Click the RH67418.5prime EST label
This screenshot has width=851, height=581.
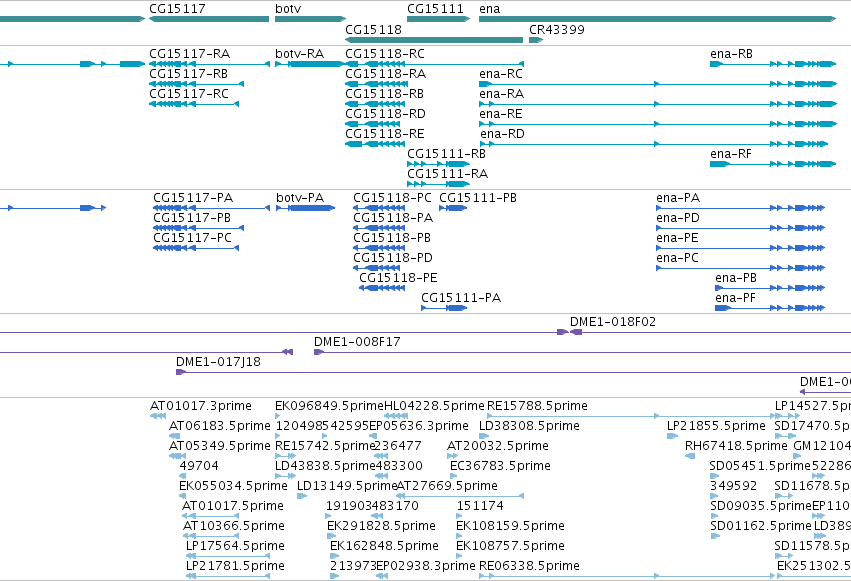736,446
